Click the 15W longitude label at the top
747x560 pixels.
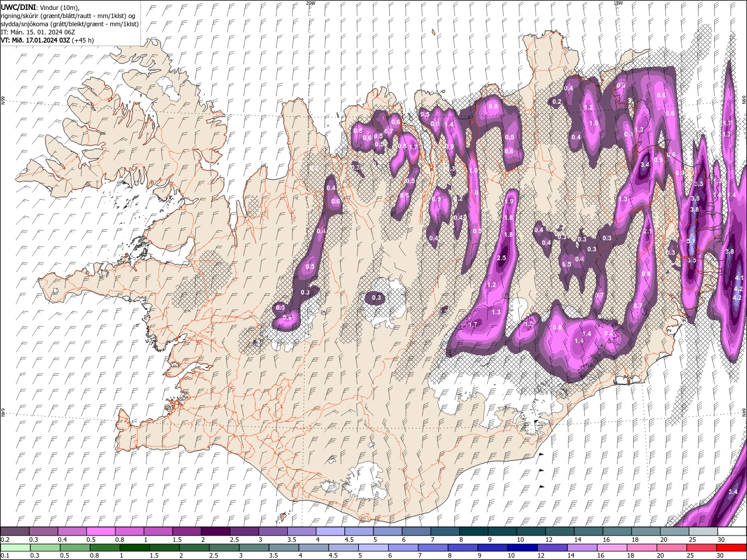click(618, 3)
